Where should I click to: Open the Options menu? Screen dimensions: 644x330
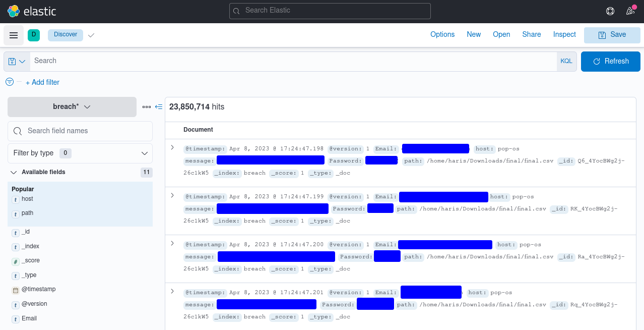442,34
